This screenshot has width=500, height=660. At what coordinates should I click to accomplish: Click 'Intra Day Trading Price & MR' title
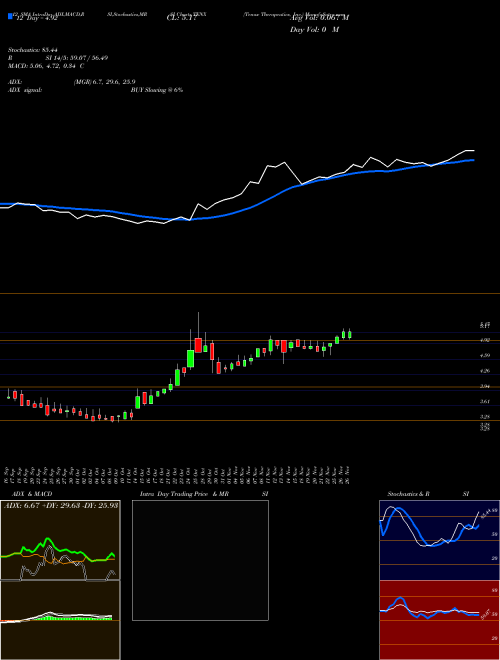tap(184, 494)
